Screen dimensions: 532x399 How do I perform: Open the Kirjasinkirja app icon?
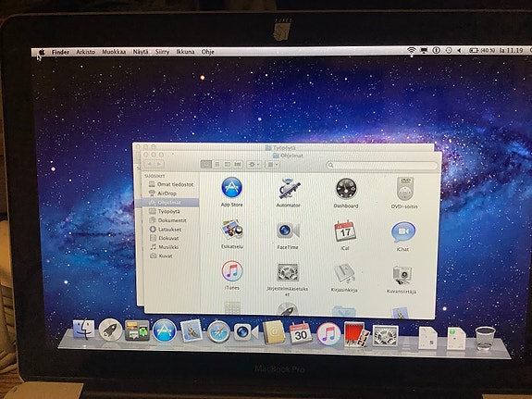click(344, 274)
